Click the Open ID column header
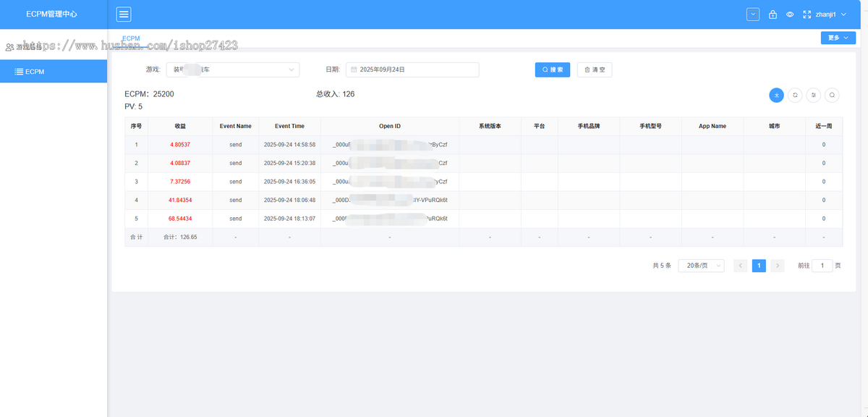Screen dimensions: 868x417 point(390,126)
